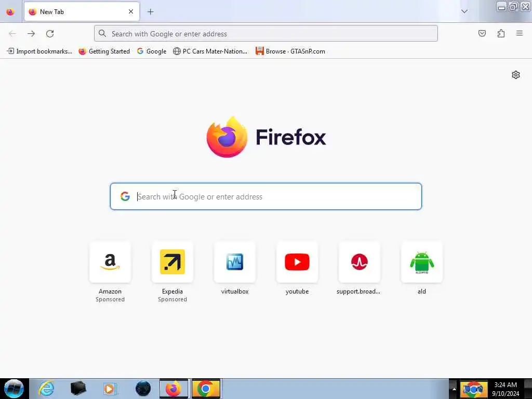Reload the current page
Viewport: 532px width, 399px height.
coord(50,34)
